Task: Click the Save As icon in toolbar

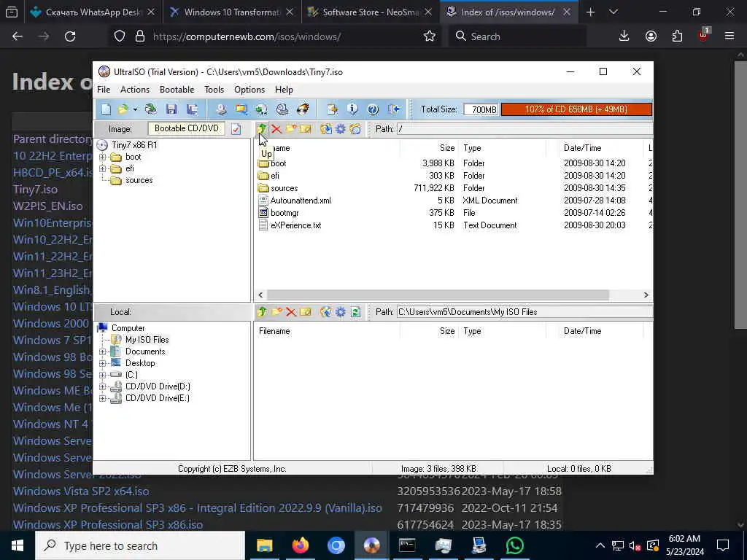Action: pos(192,109)
